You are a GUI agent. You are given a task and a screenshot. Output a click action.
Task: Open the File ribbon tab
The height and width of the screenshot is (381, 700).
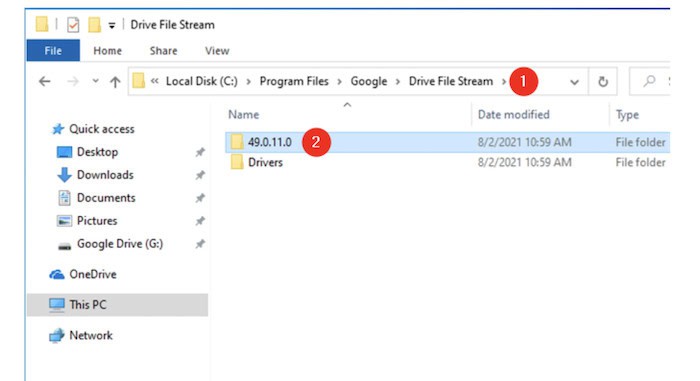53,50
